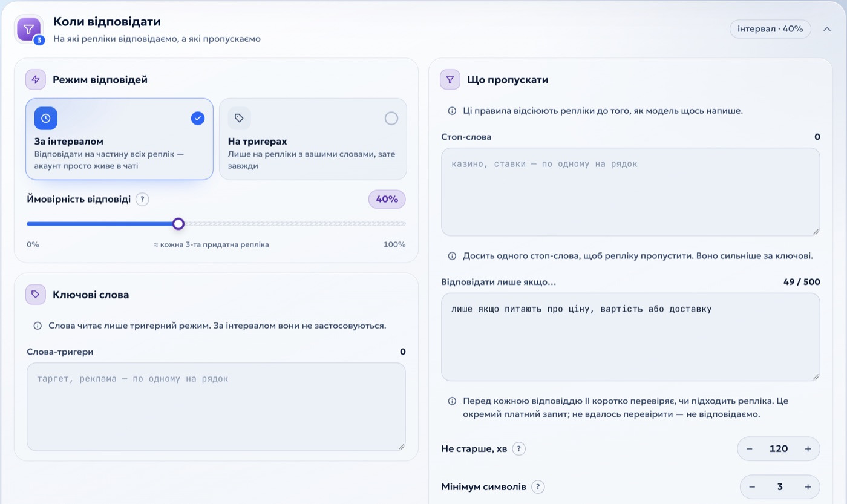The width and height of the screenshot is (847, 504).
Task: Open the help icon next to 'Не старше, хв'
Action: point(518,448)
